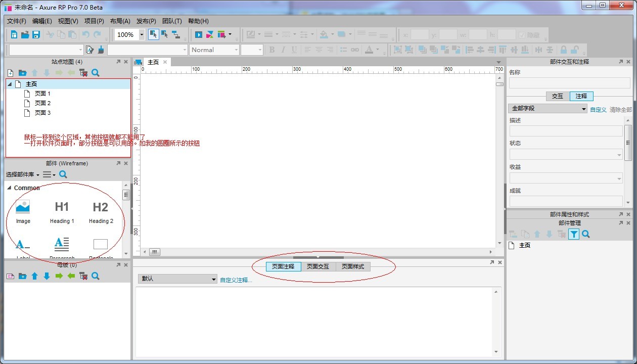Select the connector tool in toolbar
637x364 pixels.
point(176,35)
